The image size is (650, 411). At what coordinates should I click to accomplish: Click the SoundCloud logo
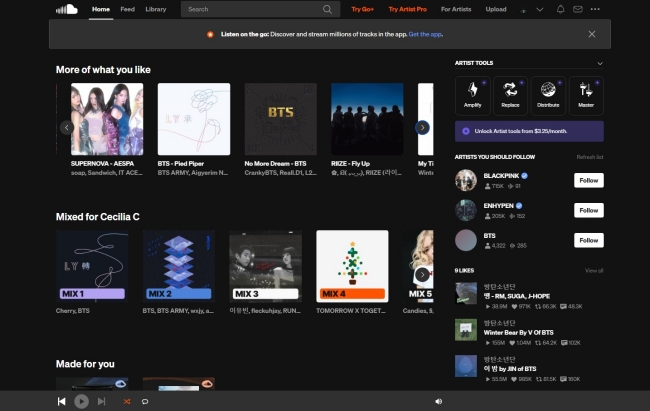click(x=67, y=9)
